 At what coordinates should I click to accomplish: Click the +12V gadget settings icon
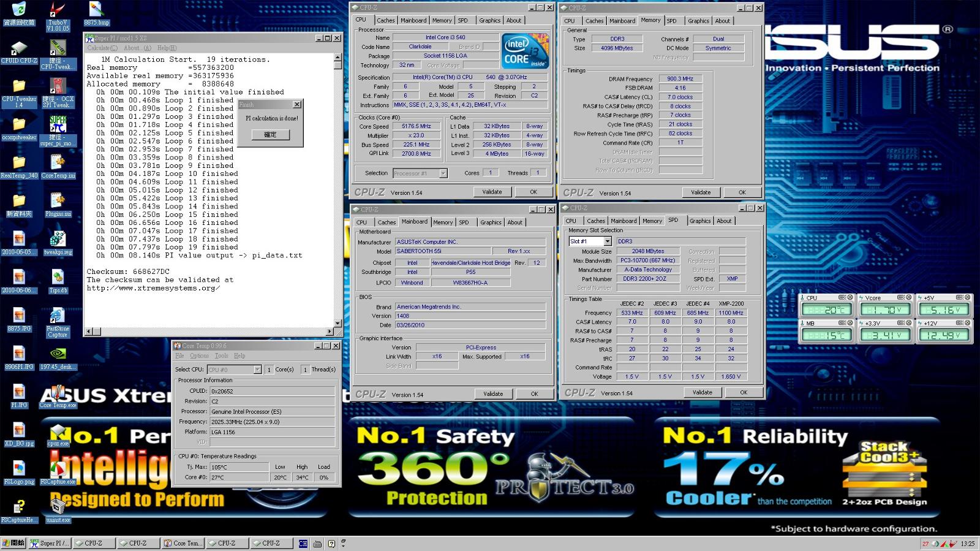960,322
